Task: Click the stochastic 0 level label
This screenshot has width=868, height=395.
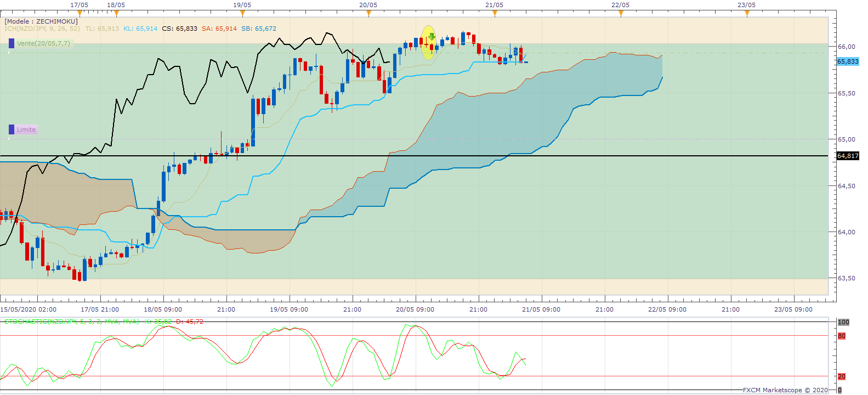Action: [x=839, y=390]
